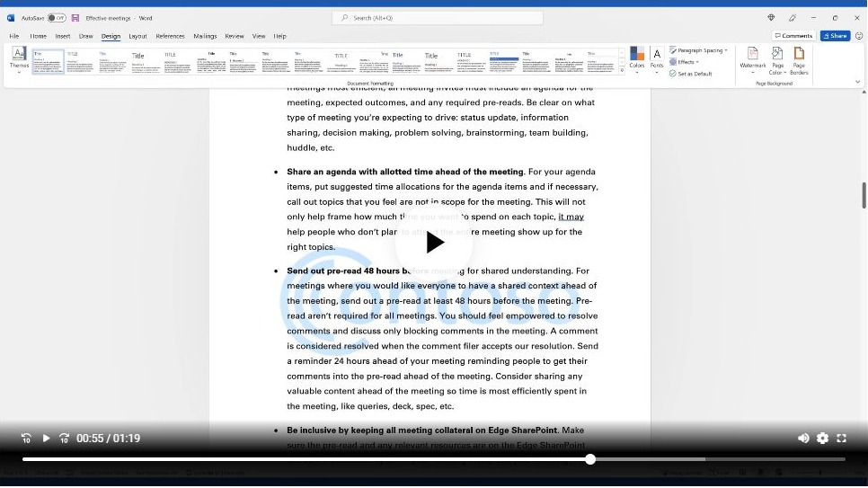Select the first highlighted style set thumbnail
The height and width of the screenshot is (488, 868).
tap(49, 61)
